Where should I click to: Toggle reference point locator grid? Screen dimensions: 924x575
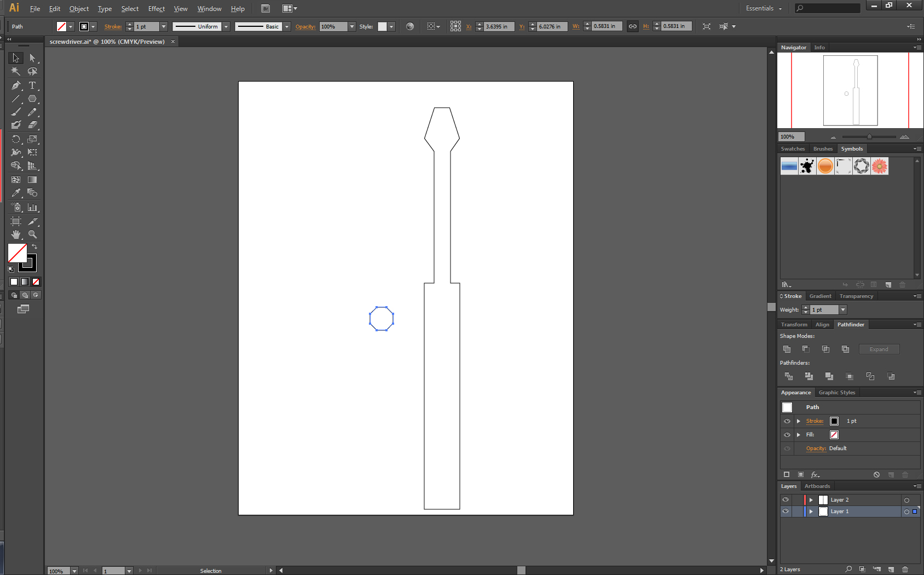point(455,26)
